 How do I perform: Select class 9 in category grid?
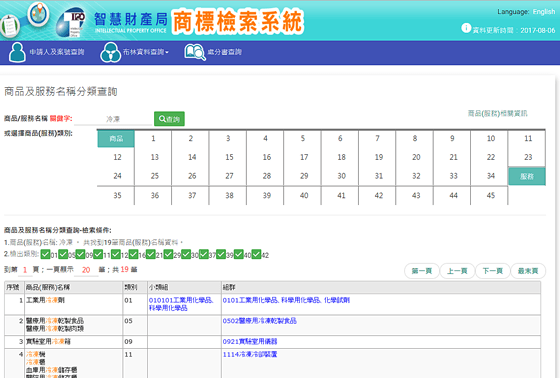452,139
